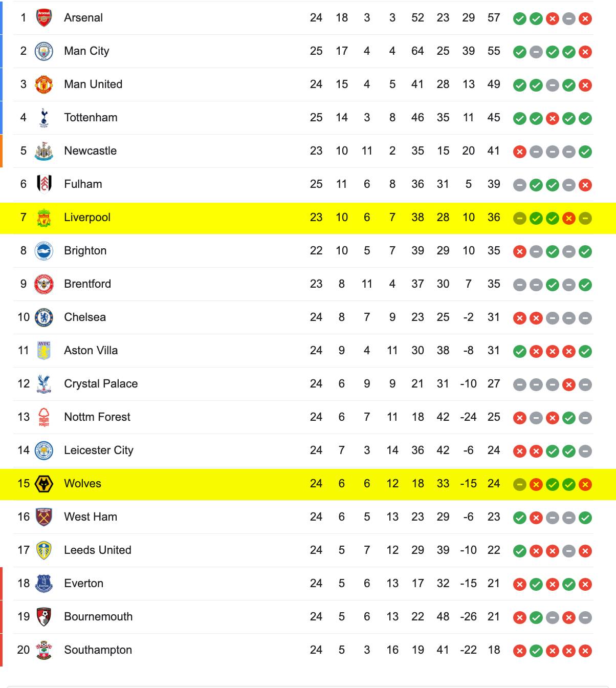Click the Man City club crest

tap(44, 51)
